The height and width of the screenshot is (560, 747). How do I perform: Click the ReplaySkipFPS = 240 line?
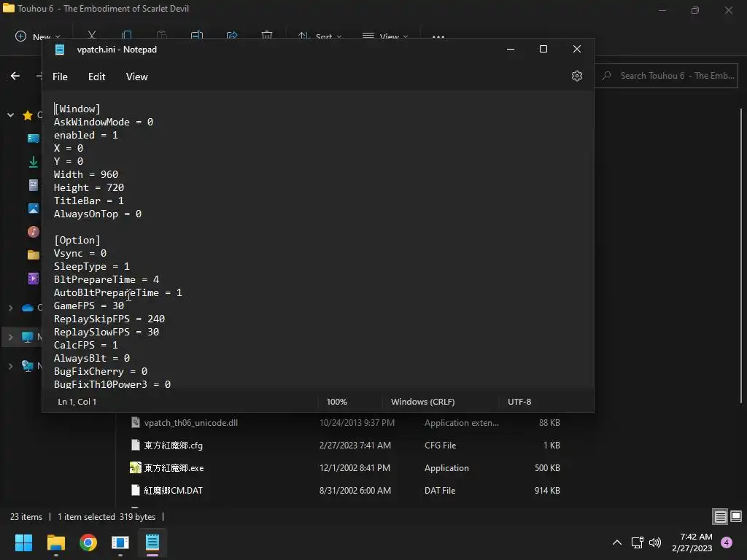109,319
